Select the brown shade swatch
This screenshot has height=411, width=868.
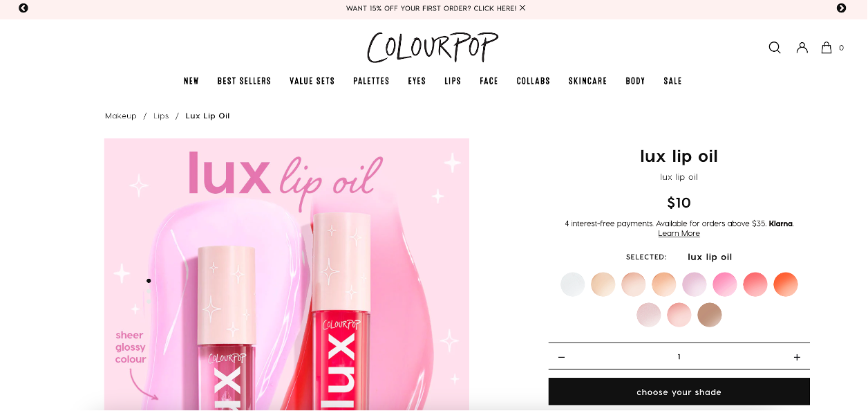(x=710, y=315)
